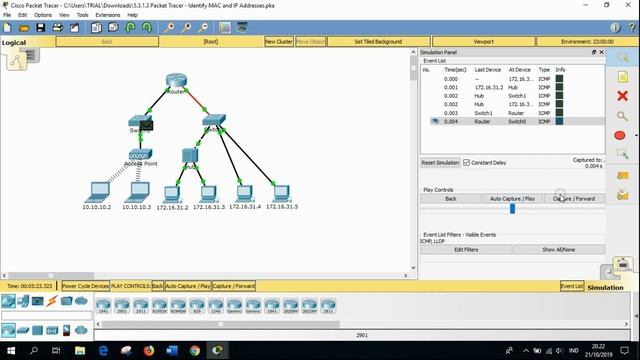Save the activity with the floppy disk icon
Viewport: 640px width, 360px height.
tap(40, 28)
